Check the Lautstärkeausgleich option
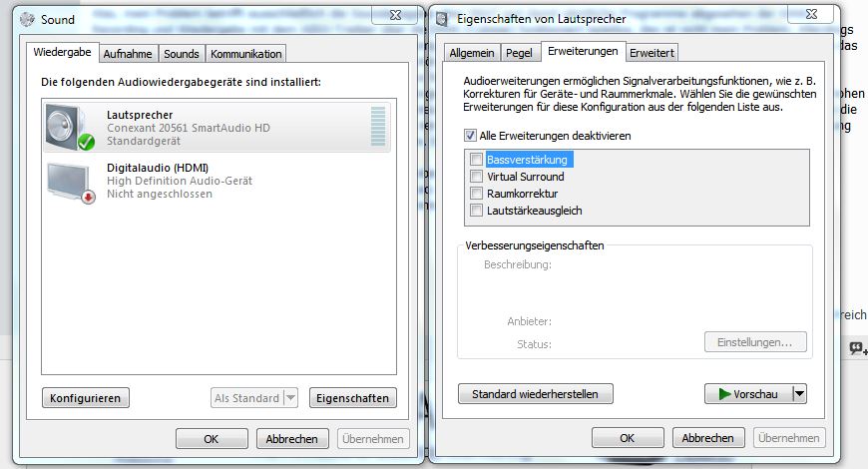The image size is (868, 469). pos(476,211)
